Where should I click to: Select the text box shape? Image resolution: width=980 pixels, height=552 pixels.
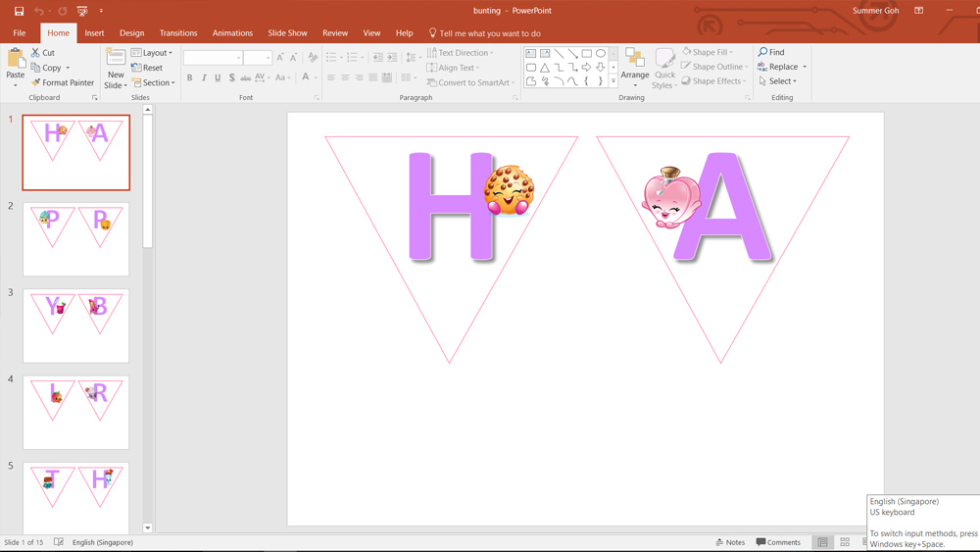click(530, 53)
